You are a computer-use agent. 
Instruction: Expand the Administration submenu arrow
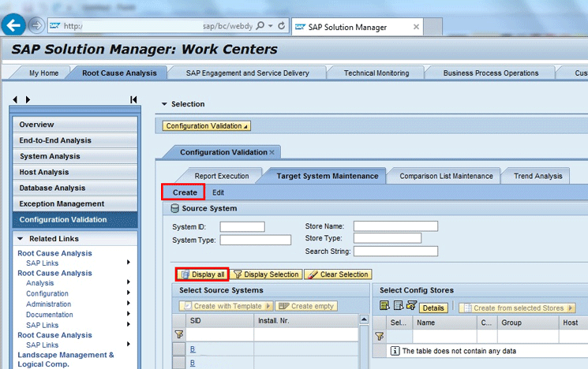pos(128,303)
